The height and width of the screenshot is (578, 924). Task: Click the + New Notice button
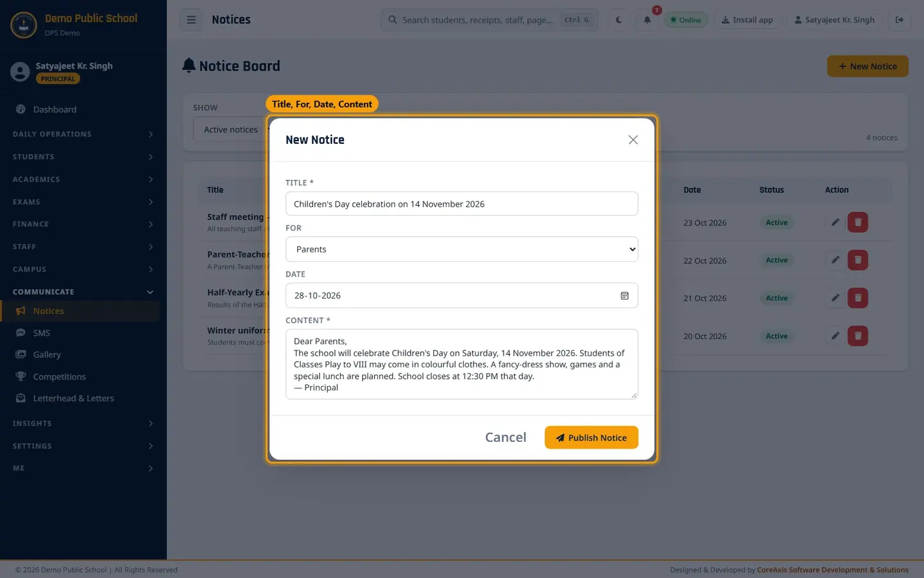868,66
